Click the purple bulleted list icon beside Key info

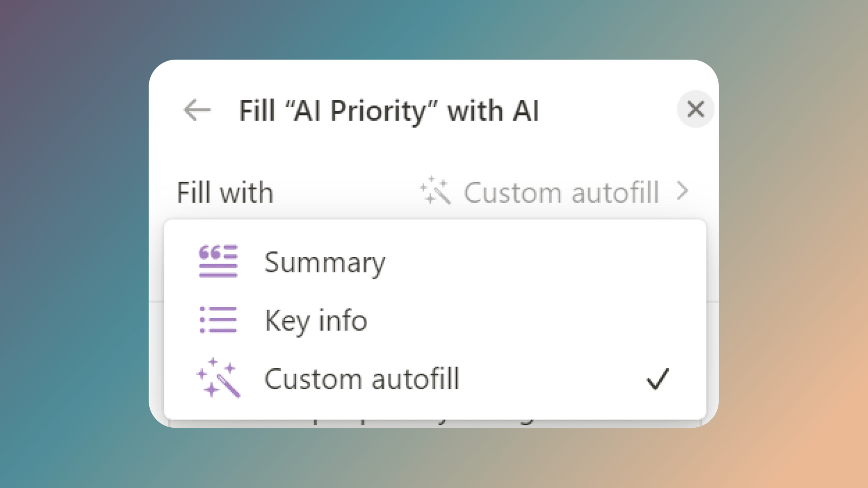click(x=216, y=320)
